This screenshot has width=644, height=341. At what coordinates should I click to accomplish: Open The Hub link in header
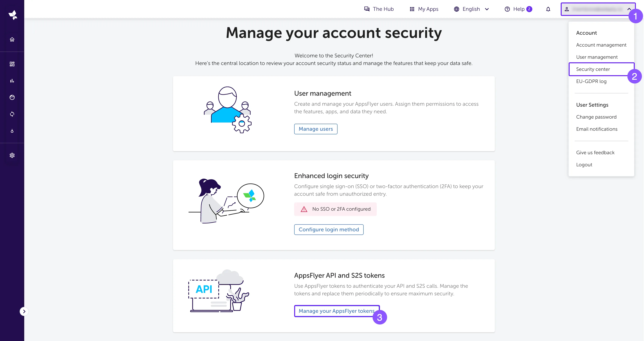(379, 9)
